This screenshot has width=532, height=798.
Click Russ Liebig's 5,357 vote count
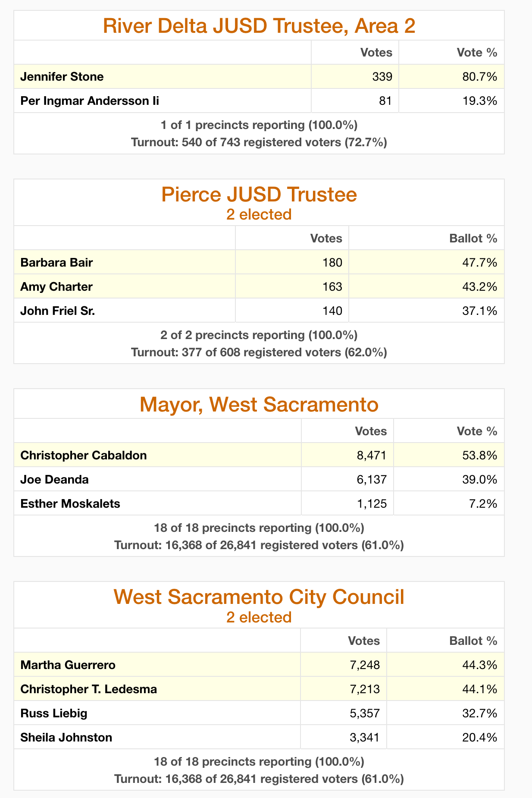pos(365,713)
